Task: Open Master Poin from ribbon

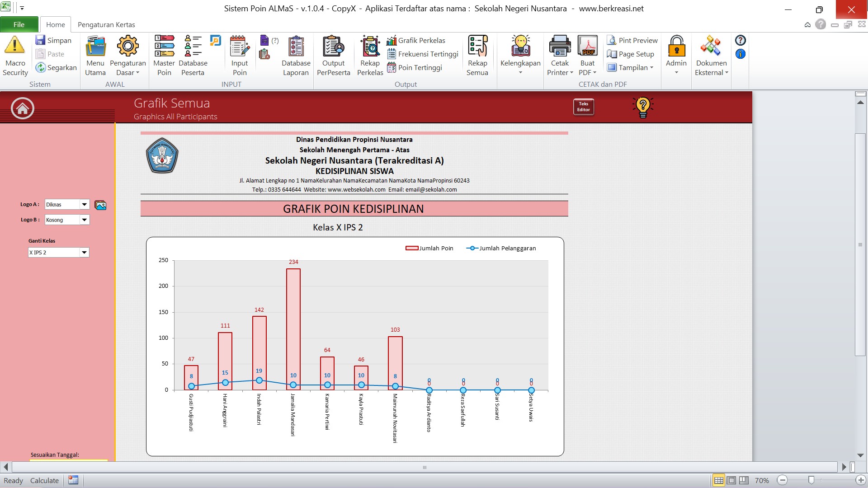Action: click(164, 46)
